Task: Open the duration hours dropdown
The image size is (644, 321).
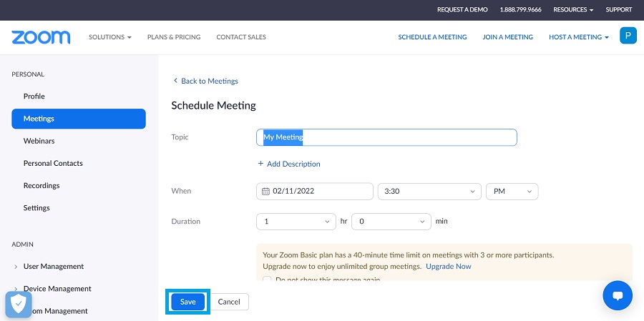Action: [296, 221]
